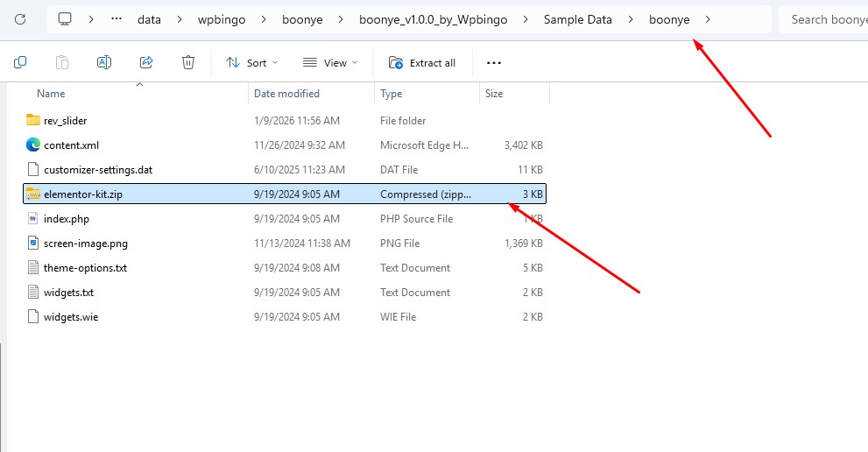Image resolution: width=868 pixels, height=452 pixels.
Task: Click the Refresh icon in address bar
Action: (x=20, y=19)
